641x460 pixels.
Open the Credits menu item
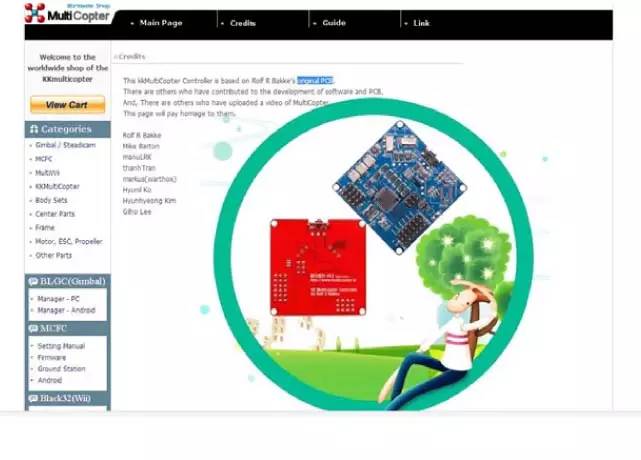pyautogui.click(x=242, y=23)
